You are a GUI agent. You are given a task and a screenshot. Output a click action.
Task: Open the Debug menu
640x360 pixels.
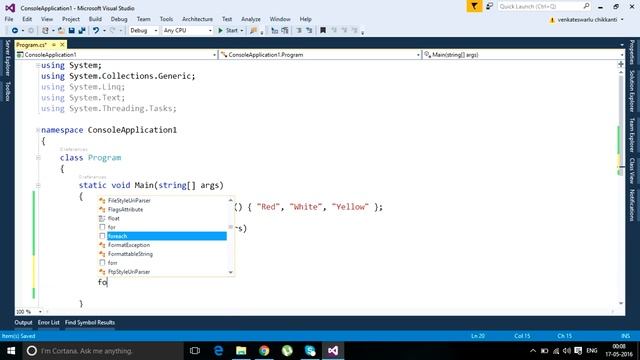(119, 19)
